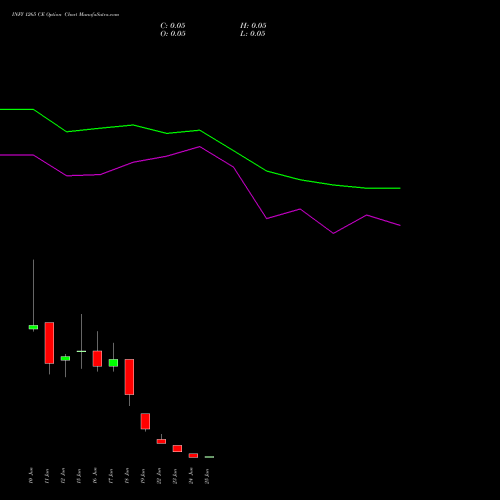Select the red 19 Jun candle
The height and width of the screenshot is (500, 500).
[x=145, y=421]
